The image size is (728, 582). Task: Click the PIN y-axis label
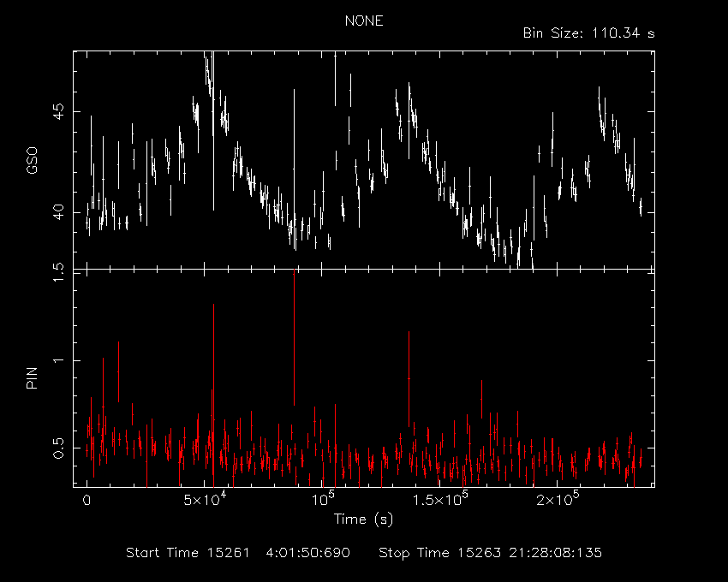point(32,377)
